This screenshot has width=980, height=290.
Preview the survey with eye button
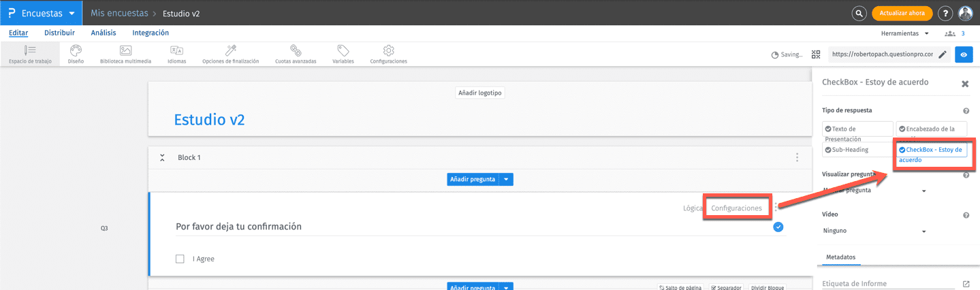964,54
